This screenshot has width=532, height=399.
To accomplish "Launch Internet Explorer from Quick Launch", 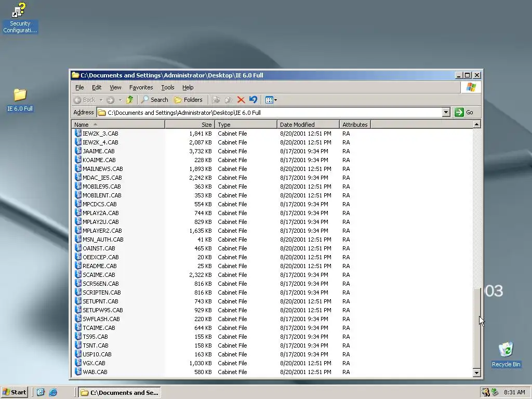I will pyautogui.click(x=53, y=392).
